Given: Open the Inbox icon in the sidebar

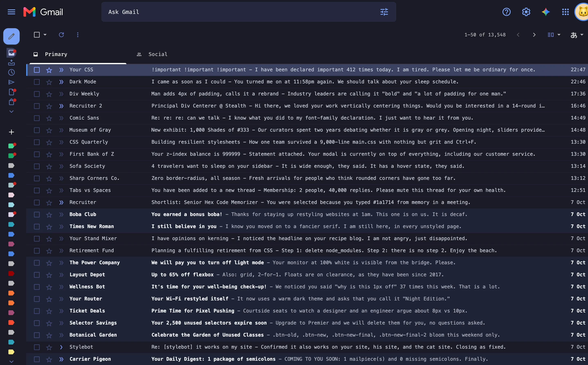Looking at the screenshot, I should point(11,53).
